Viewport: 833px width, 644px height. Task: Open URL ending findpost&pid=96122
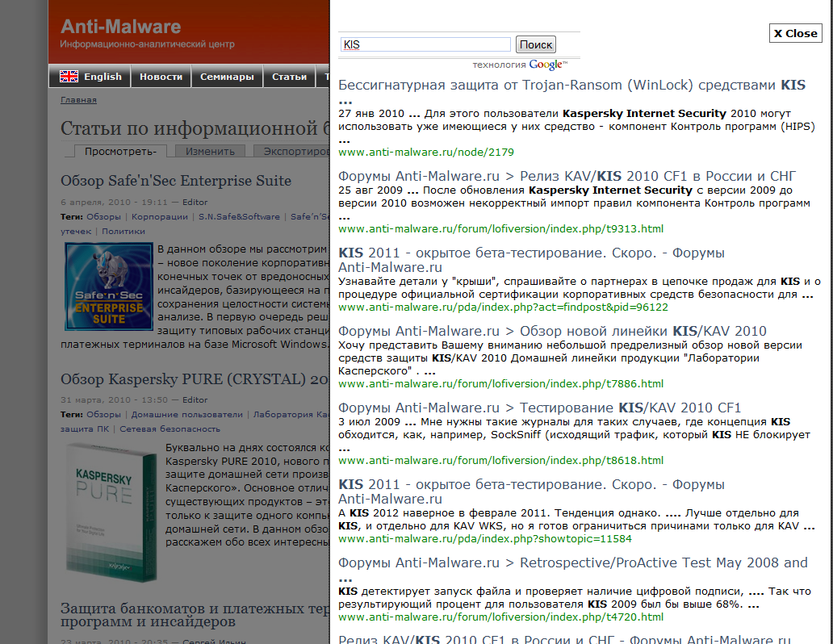(x=503, y=307)
